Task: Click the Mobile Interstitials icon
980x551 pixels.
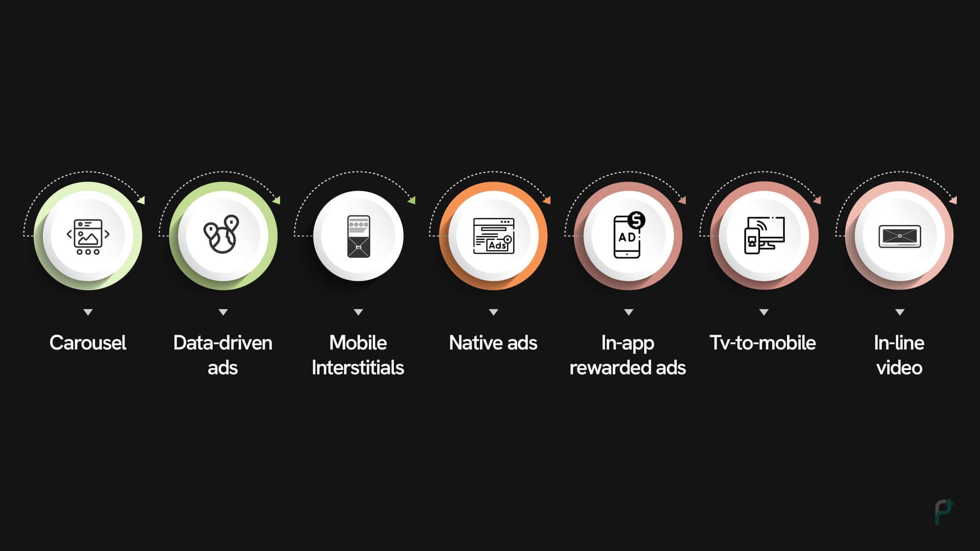Action: [x=357, y=235]
